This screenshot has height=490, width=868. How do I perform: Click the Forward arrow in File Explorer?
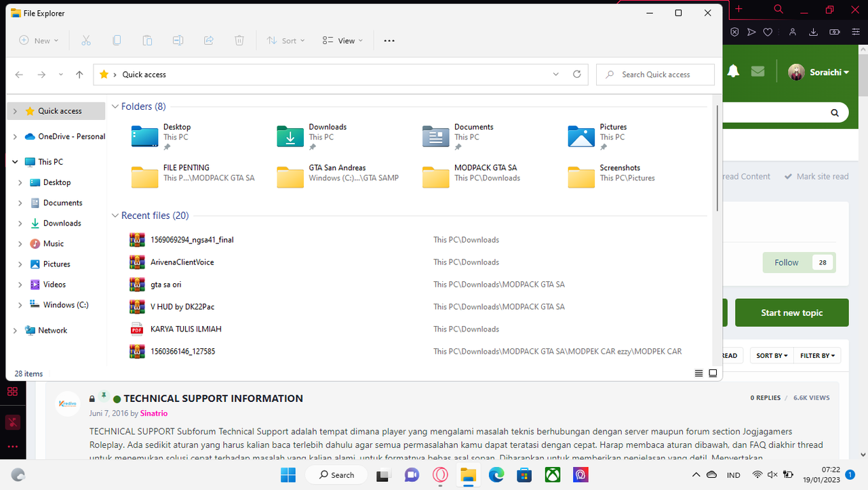42,75
